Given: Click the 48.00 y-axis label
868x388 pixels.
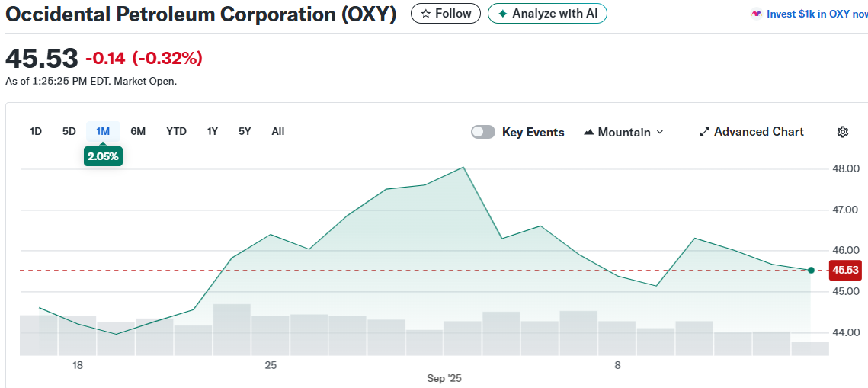Looking at the screenshot, I should click(845, 168).
